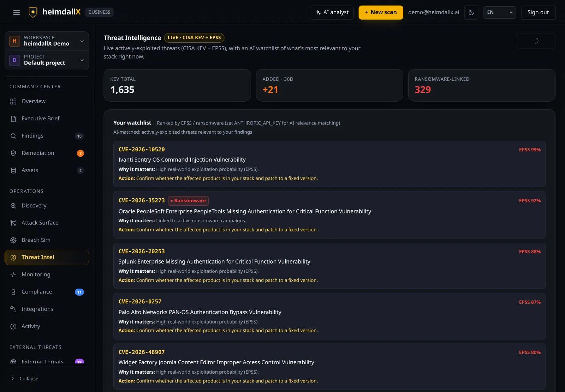The height and width of the screenshot is (392, 565).
Task: Click the KEV TOTAL 1,635 card
Action: (x=177, y=85)
